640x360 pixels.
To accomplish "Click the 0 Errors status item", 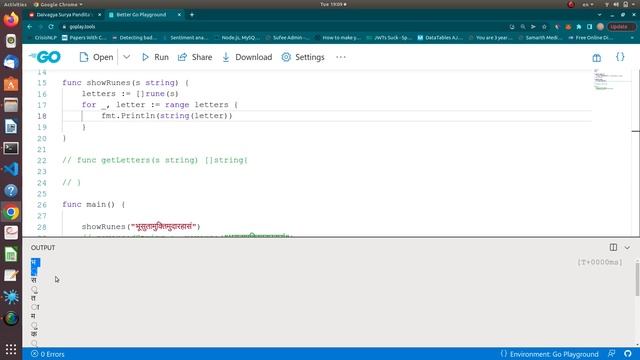I will click(48, 354).
